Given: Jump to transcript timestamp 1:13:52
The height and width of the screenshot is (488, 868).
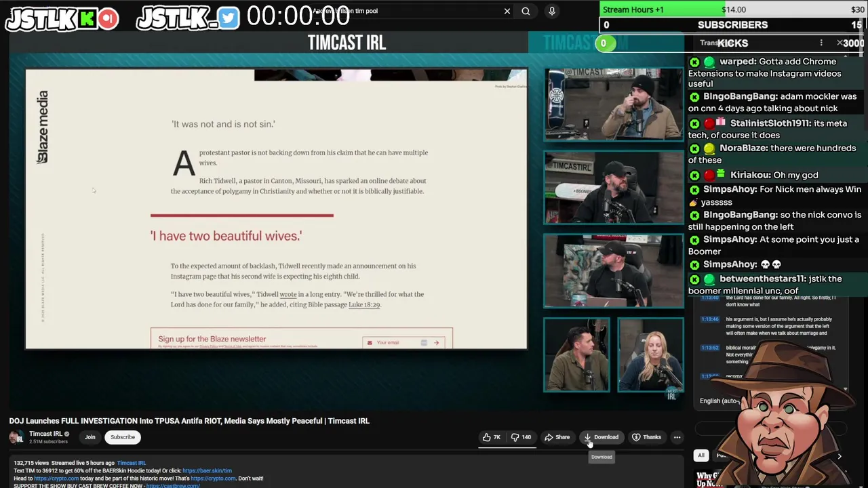Looking at the screenshot, I should pyautogui.click(x=710, y=348).
